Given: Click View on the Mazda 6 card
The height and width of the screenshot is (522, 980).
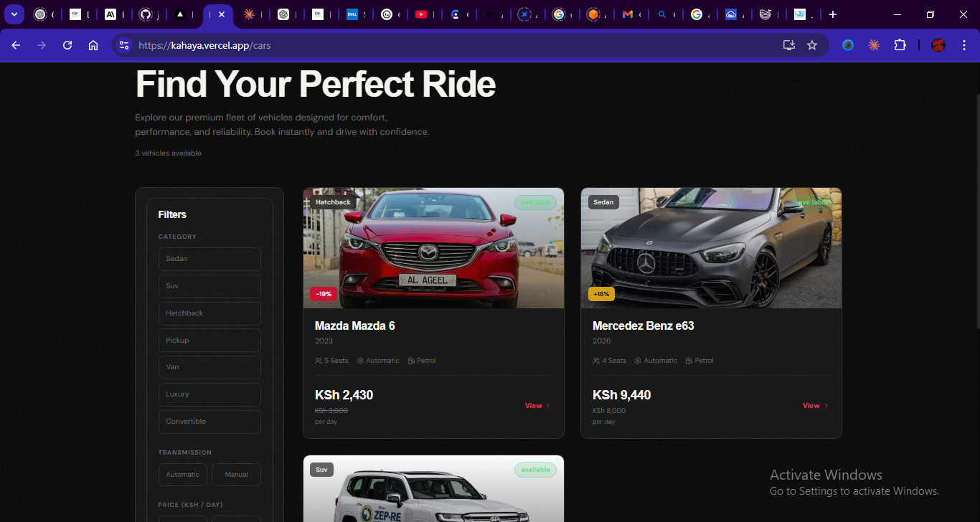Looking at the screenshot, I should (x=537, y=406).
